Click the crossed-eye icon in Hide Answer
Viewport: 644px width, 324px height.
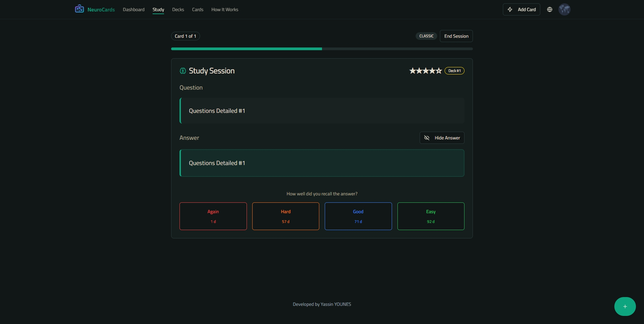coord(427,138)
